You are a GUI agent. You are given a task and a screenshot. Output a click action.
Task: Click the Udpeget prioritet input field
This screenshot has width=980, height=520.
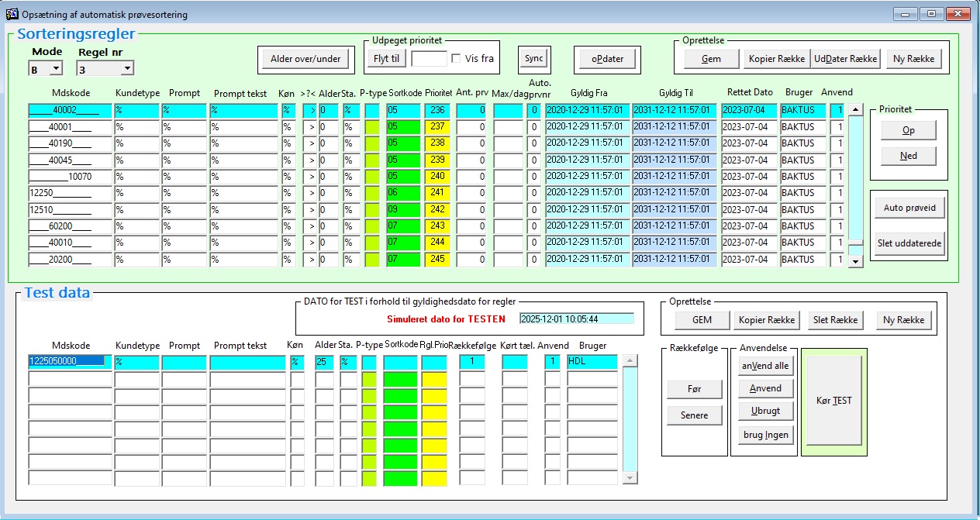click(x=429, y=58)
